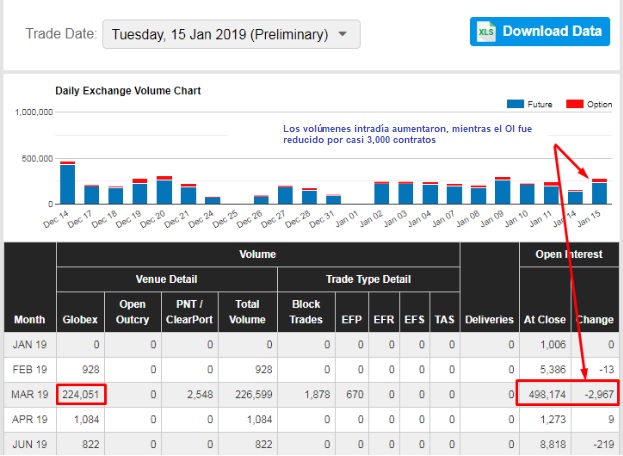Viewport: 623px width, 456px height.
Task: Click the Dec 20 volume bar
Action: point(164,190)
